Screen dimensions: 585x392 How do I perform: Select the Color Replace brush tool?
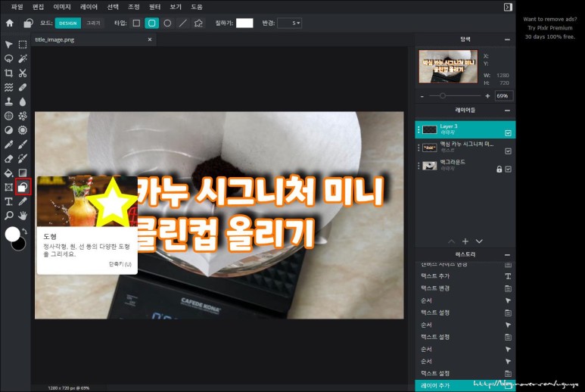pyautogui.click(x=23, y=158)
